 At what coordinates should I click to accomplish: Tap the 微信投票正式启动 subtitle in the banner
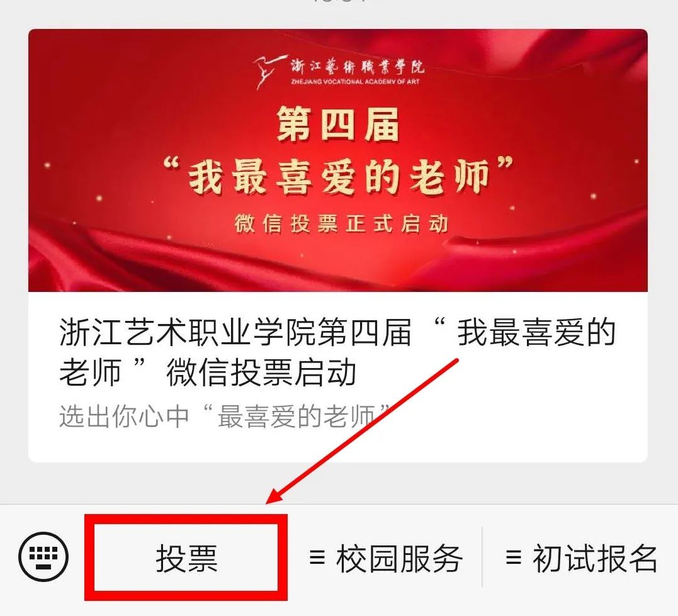341,224
